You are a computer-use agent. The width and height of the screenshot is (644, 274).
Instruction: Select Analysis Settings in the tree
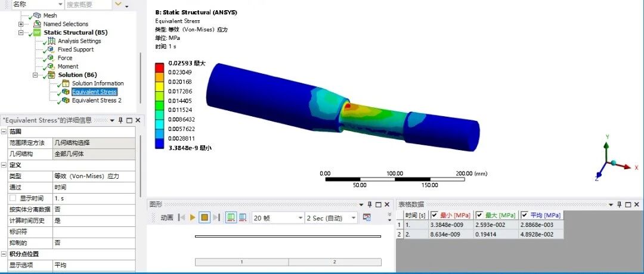coord(79,41)
